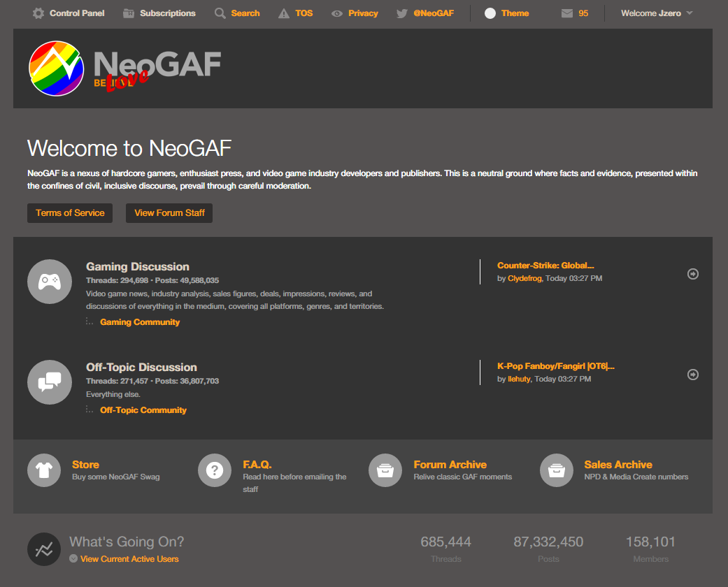Open Forum Archive using its archive box icon

click(385, 470)
